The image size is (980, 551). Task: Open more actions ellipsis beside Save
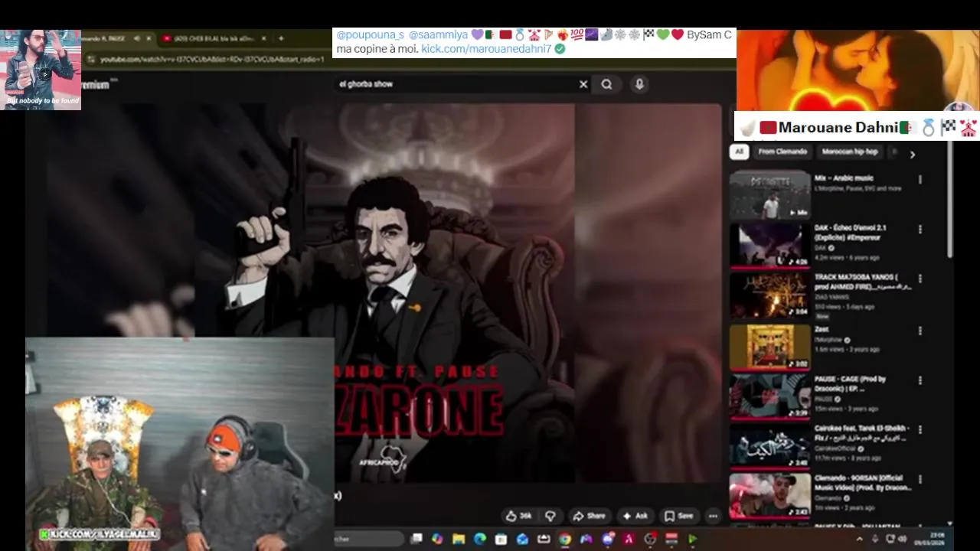713,516
